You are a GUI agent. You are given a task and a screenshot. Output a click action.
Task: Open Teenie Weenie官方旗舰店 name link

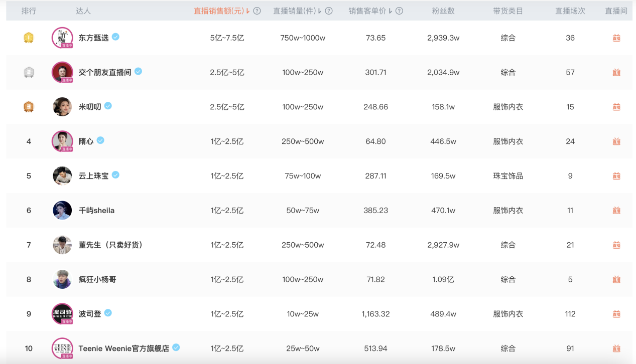[123, 348]
